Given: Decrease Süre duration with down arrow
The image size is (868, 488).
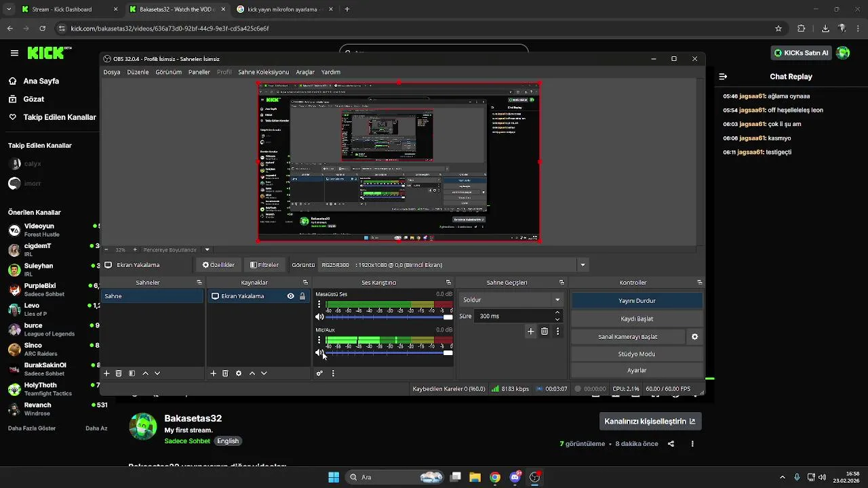Looking at the screenshot, I should (557, 319).
